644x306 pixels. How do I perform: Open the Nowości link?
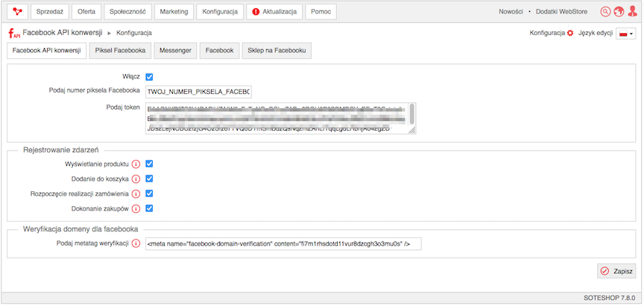click(511, 12)
